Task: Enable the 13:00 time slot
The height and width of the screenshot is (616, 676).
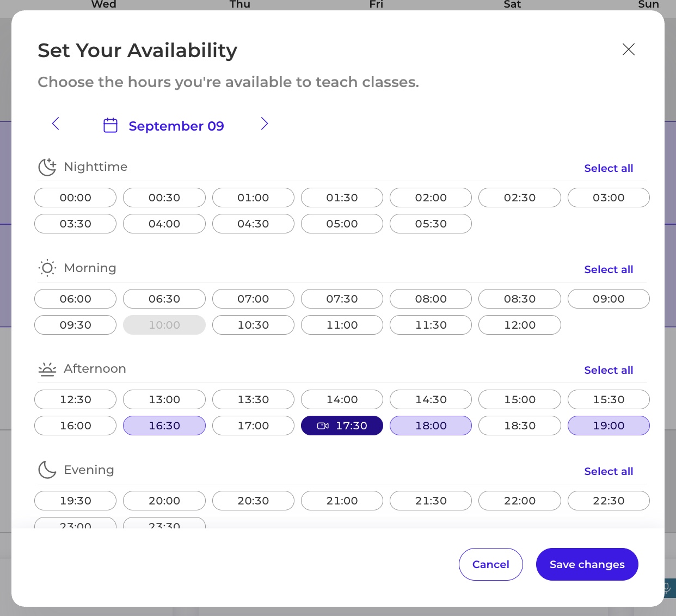Action: [x=164, y=399]
